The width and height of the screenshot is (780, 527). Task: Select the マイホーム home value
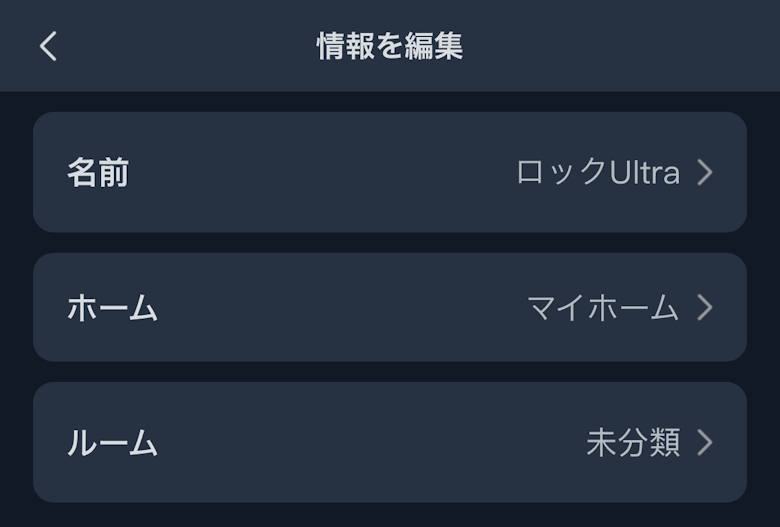pos(602,308)
